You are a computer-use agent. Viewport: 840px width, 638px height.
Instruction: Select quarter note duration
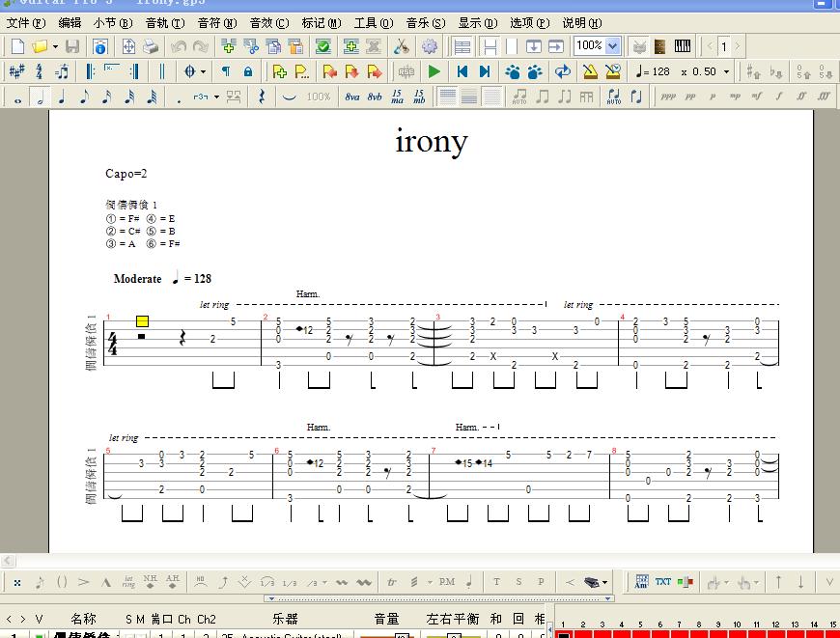(62, 97)
